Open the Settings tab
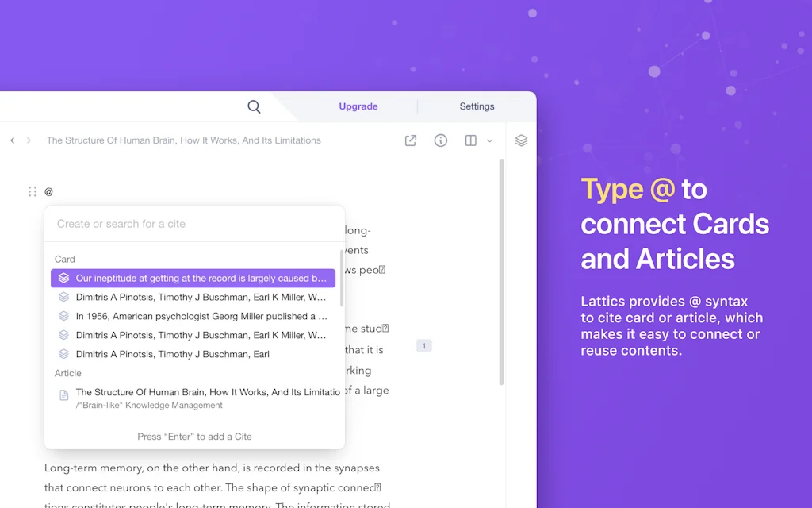This screenshot has width=812, height=508. [477, 106]
